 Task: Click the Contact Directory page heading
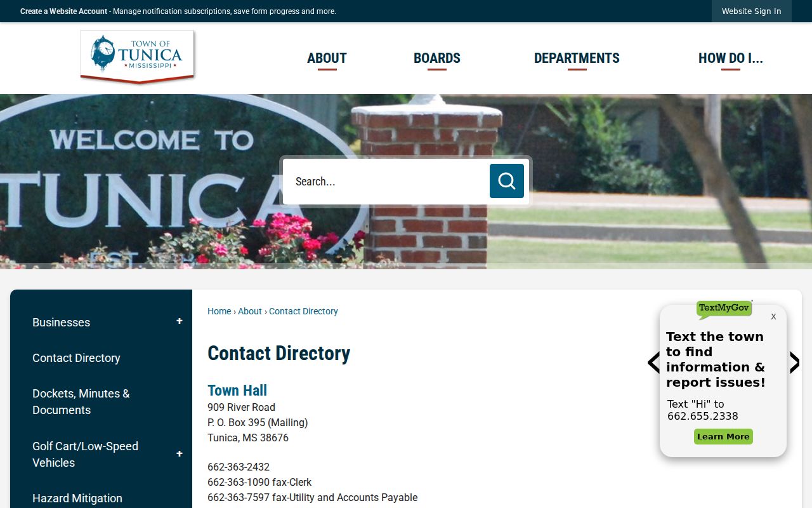(x=278, y=353)
